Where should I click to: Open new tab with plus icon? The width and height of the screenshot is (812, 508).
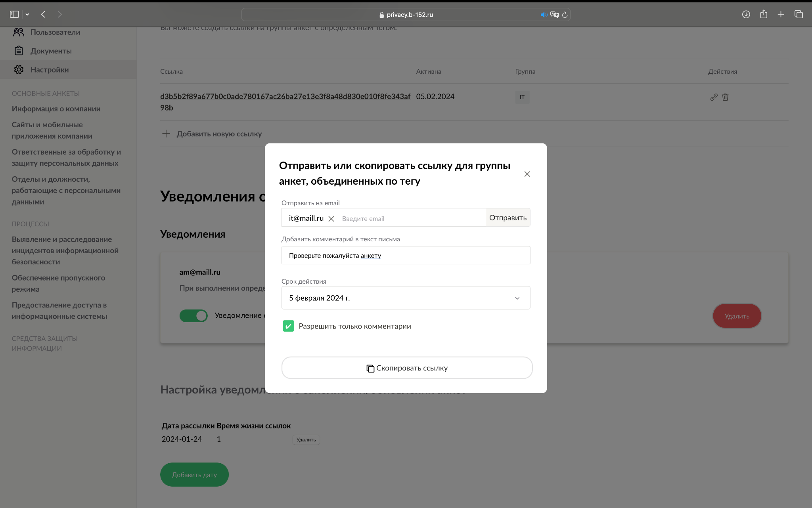781,15
